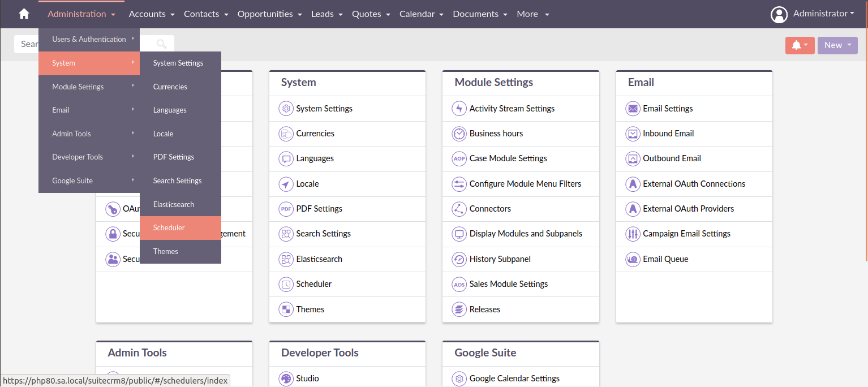Click the Currencies clock icon

286,134
